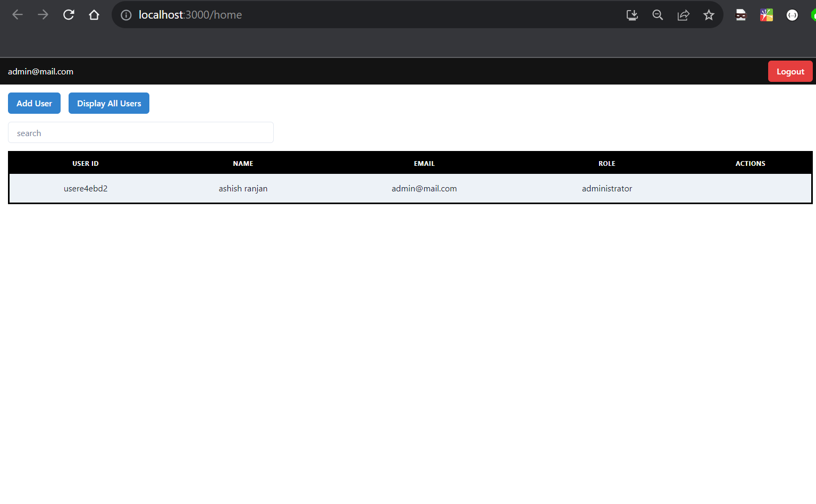The height and width of the screenshot is (504, 816).
Task: Logout from the admin account
Action: [790, 71]
